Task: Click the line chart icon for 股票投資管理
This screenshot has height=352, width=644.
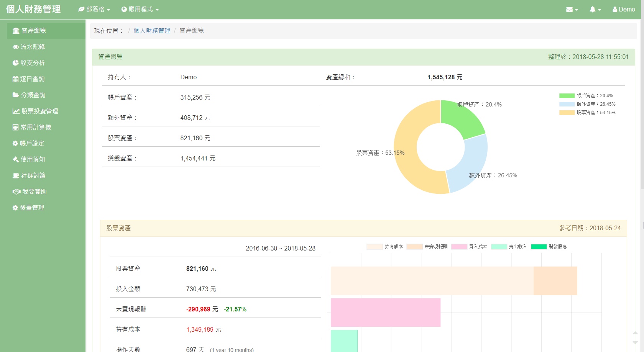Action: (16, 111)
